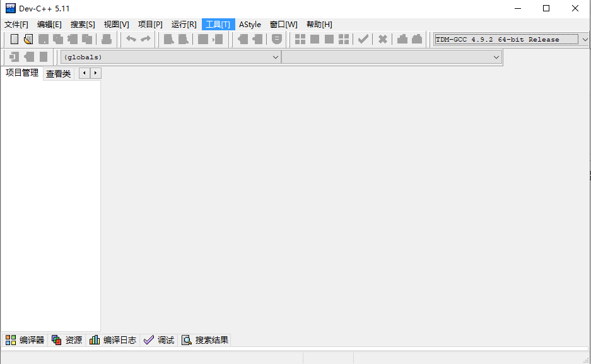The image size is (591, 364).
Task: Click the 资源 status bar button
Action: tap(66, 340)
